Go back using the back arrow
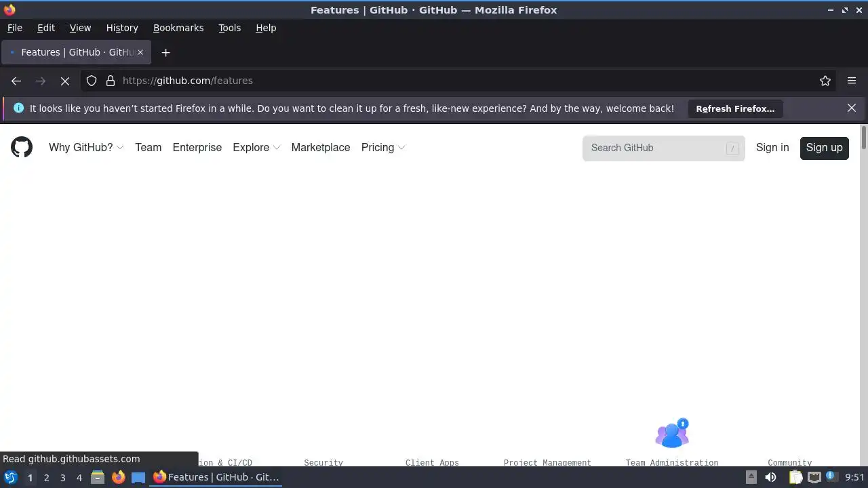This screenshot has height=488, width=868. pyautogui.click(x=16, y=81)
